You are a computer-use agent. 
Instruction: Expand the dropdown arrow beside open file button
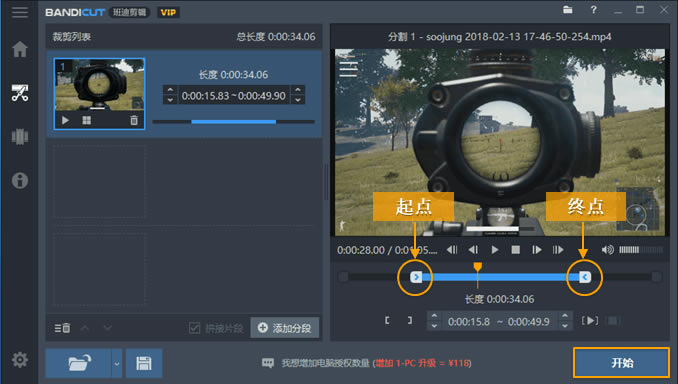tap(117, 363)
